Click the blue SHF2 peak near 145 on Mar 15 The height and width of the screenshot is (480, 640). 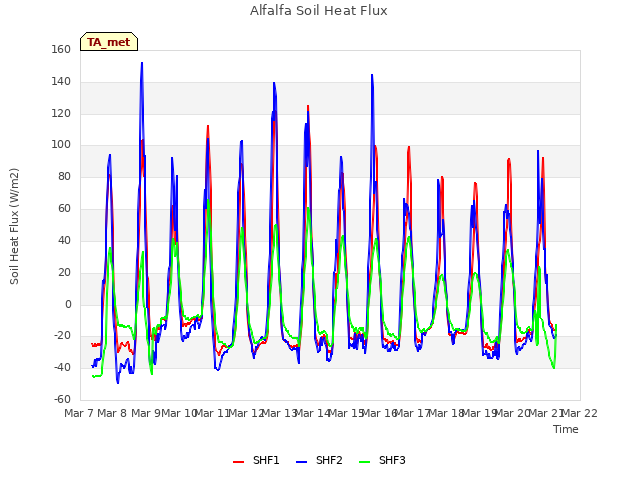click(x=372, y=75)
